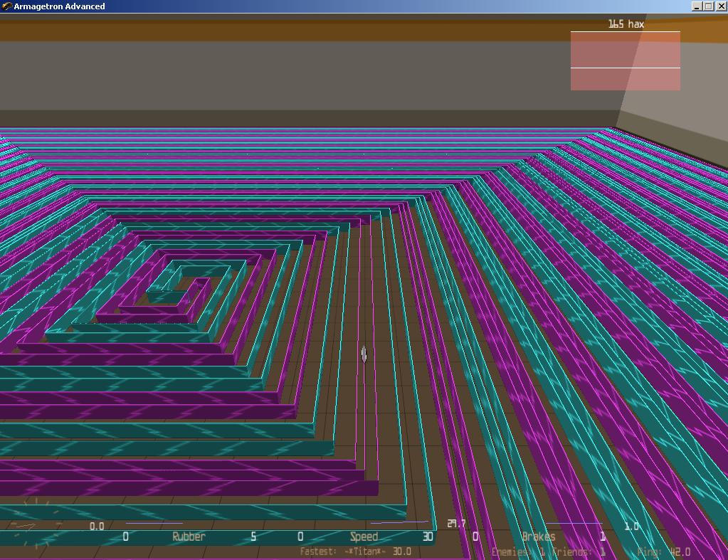
Task: Minimize the Armagetron Advanced window
Action: pyautogui.click(x=696, y=6)
